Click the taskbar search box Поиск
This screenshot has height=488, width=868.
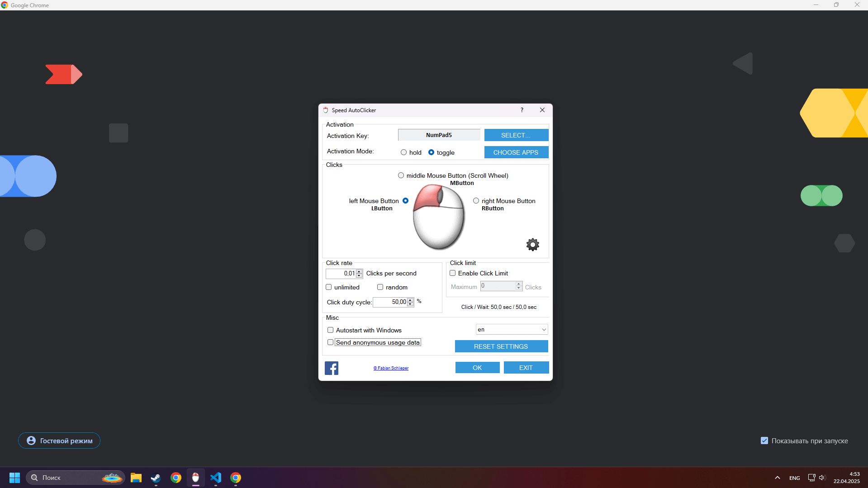pyautogui.click(x=75, y=478)
